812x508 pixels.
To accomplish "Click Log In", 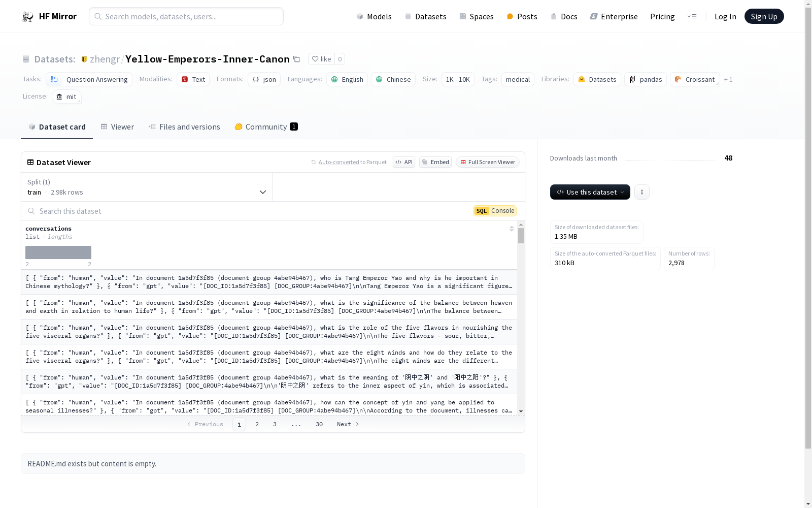I will point(725,16).
